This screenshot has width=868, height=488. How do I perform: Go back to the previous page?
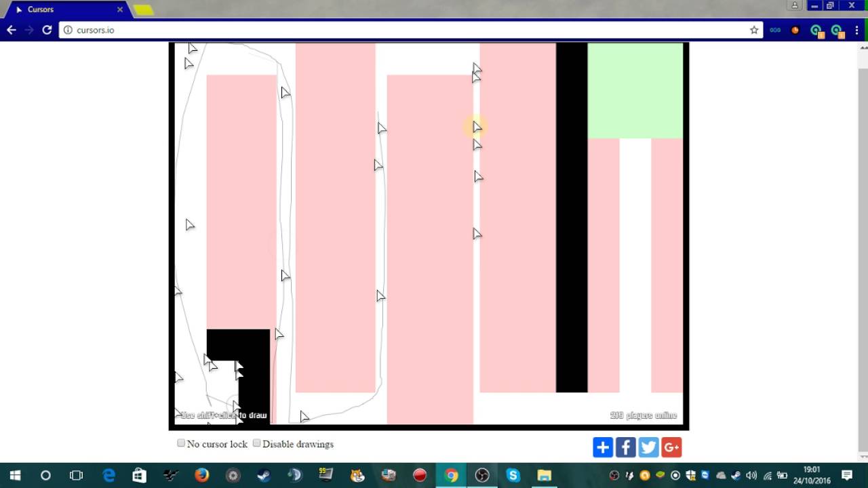pyautogui.click(x=11, y=30)
